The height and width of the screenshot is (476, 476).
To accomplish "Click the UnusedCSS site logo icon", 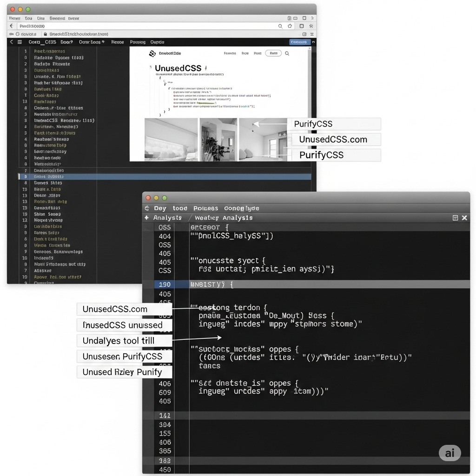I will [x=152, y=53].
